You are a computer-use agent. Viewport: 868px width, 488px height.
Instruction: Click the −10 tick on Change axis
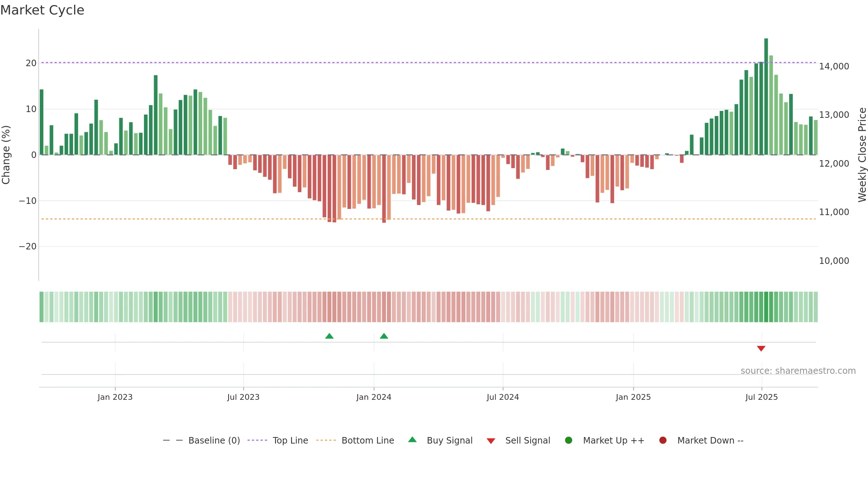click(x=28, y=201)
